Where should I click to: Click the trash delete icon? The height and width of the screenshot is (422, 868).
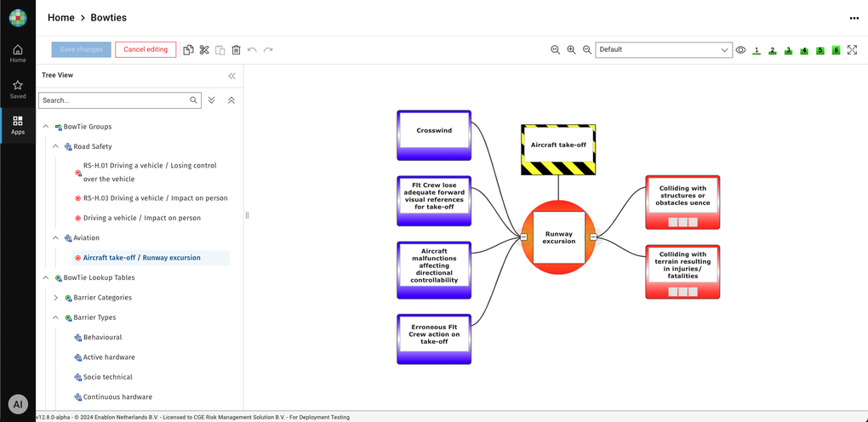click(237, 50)
